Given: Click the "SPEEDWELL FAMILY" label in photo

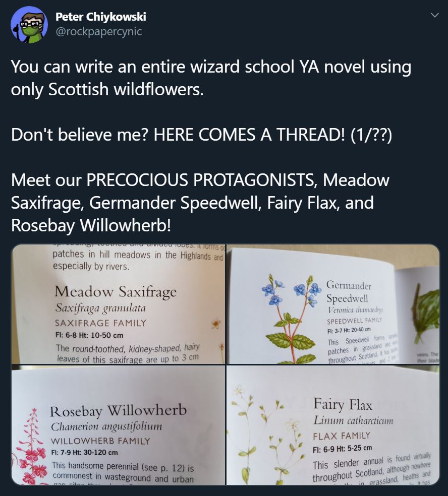Looking at the screenshot, I should (x=354, y=321).
